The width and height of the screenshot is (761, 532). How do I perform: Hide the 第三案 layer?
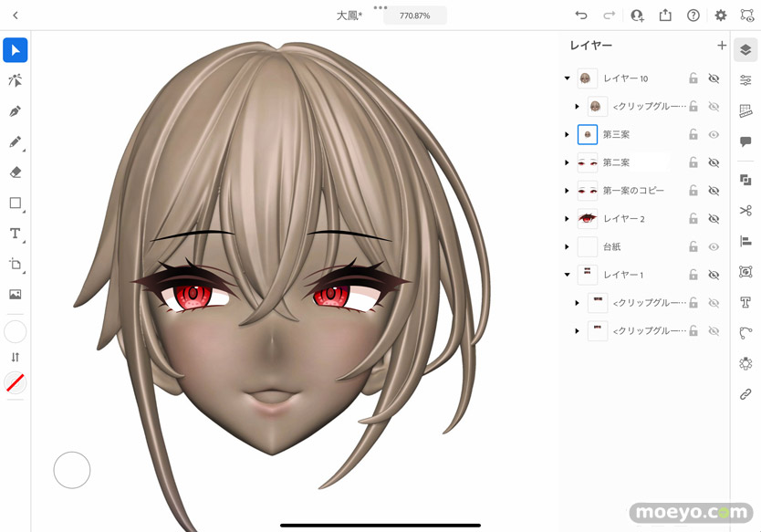[x=714, y=135]
